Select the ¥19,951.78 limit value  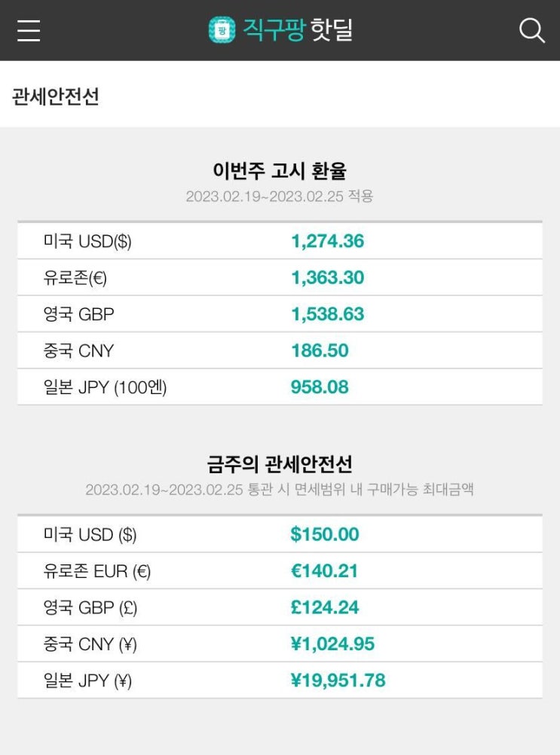338,680
